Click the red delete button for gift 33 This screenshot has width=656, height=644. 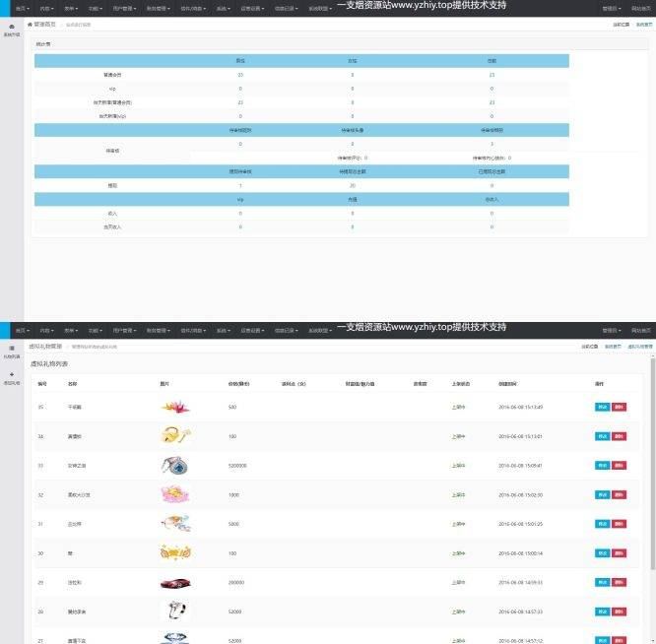click(619, 466)
